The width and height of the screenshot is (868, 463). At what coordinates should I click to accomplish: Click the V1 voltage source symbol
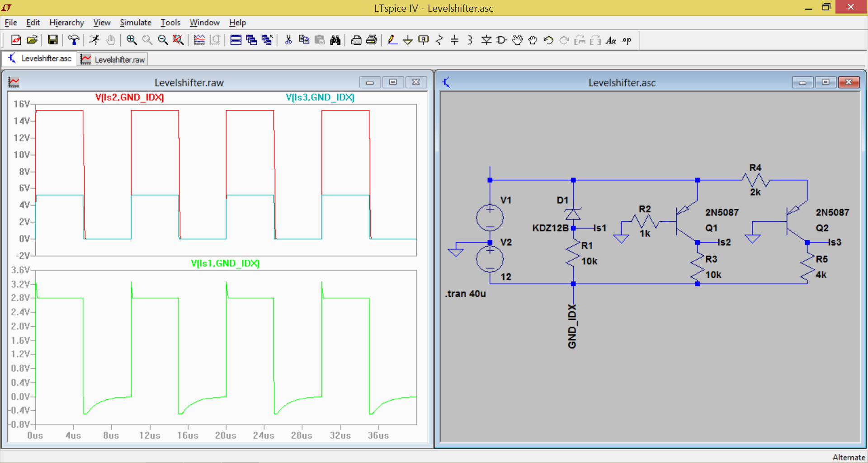(x=490, y=218)
